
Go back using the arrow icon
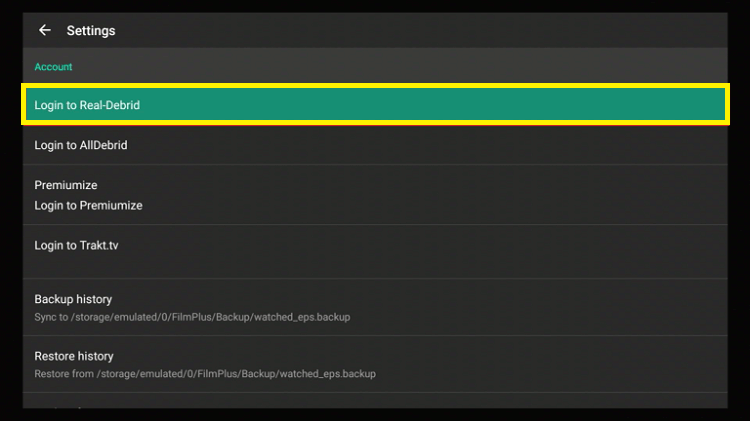(44, 30)
